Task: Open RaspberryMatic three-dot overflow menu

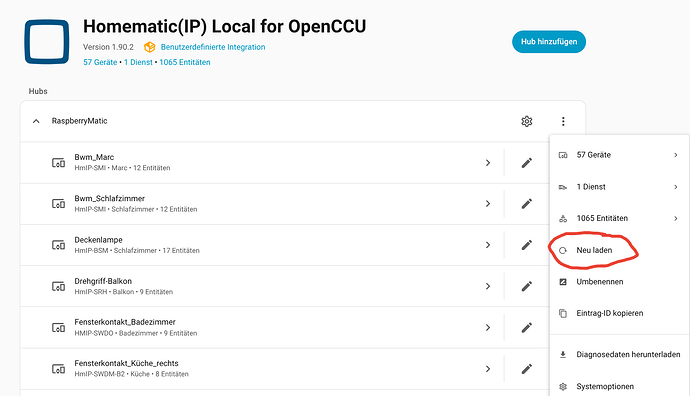Action: [x=563, y=121]
